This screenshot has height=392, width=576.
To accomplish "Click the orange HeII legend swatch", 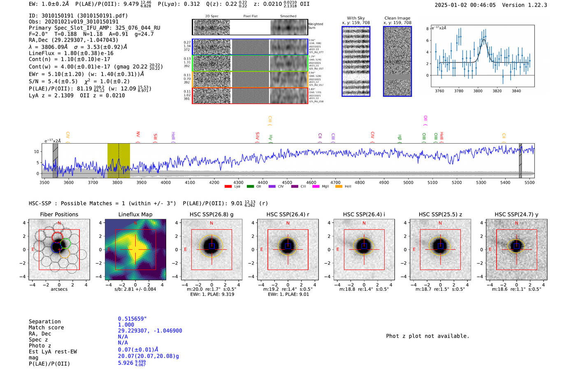I will (339, 186).
